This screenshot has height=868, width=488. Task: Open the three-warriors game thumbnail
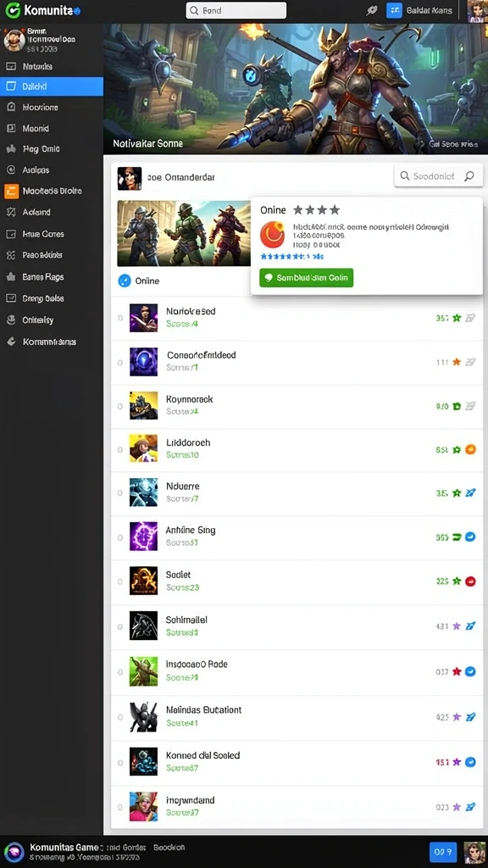pyautogui.click(x=184, y=234)
